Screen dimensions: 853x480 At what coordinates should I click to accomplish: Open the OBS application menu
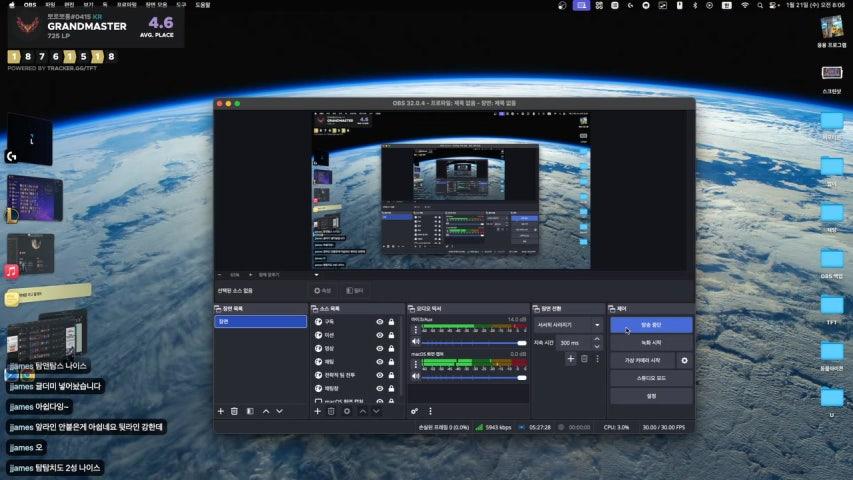tap(30, 5)
